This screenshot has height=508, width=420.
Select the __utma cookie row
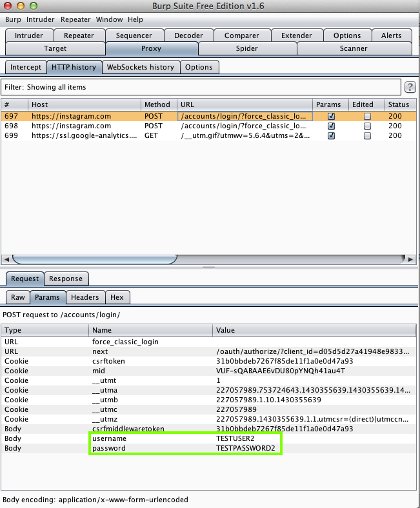pyautogui.click(x=208, y=390)
